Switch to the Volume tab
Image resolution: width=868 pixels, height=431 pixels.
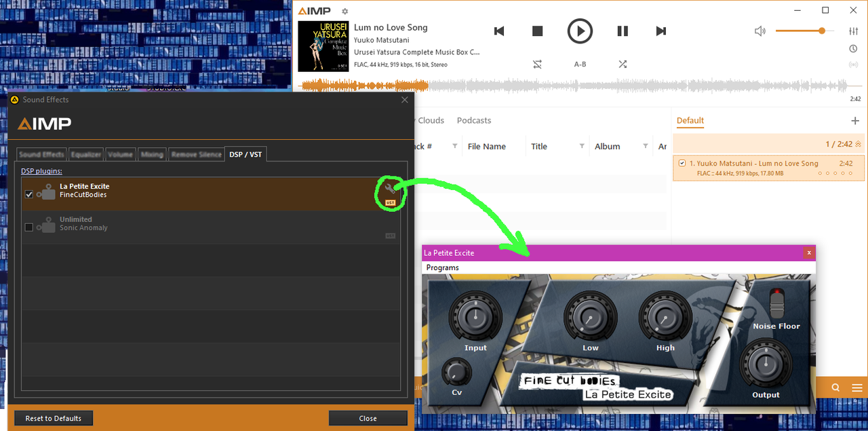pyautogui.click(x=121, y=155)
